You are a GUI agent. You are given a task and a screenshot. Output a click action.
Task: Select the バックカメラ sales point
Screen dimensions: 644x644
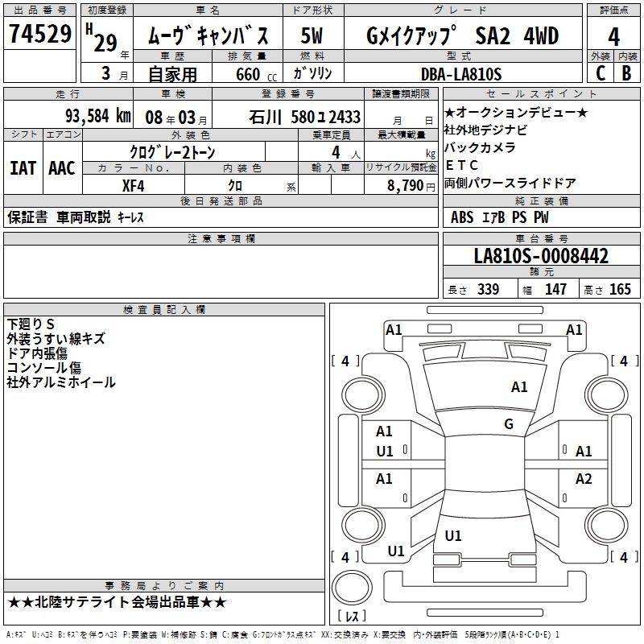[x=480, y=147]
